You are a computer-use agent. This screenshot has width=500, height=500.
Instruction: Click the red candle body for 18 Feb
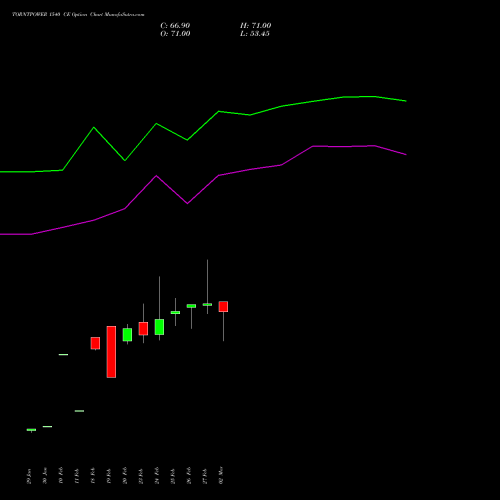pyautogui.click(x=95, y=343)
